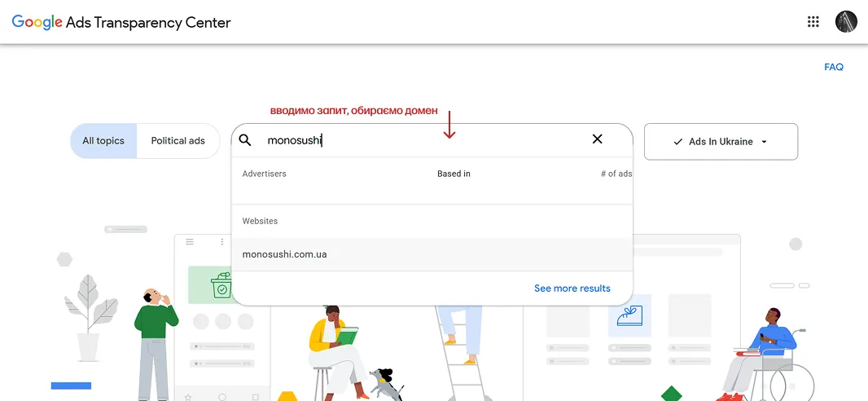Click the Websites section heading

point(260,221)
